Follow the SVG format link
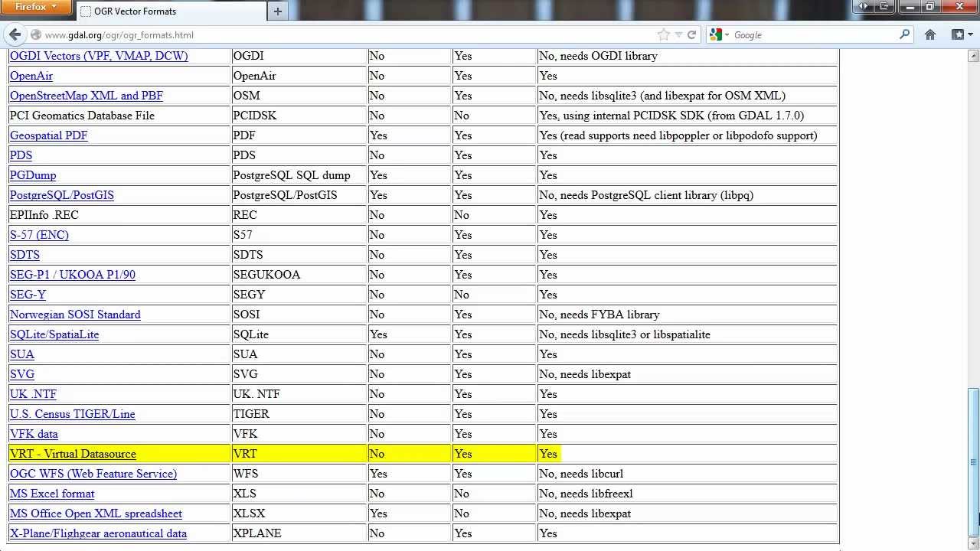 pyautogui.click(x=22, y=374)
